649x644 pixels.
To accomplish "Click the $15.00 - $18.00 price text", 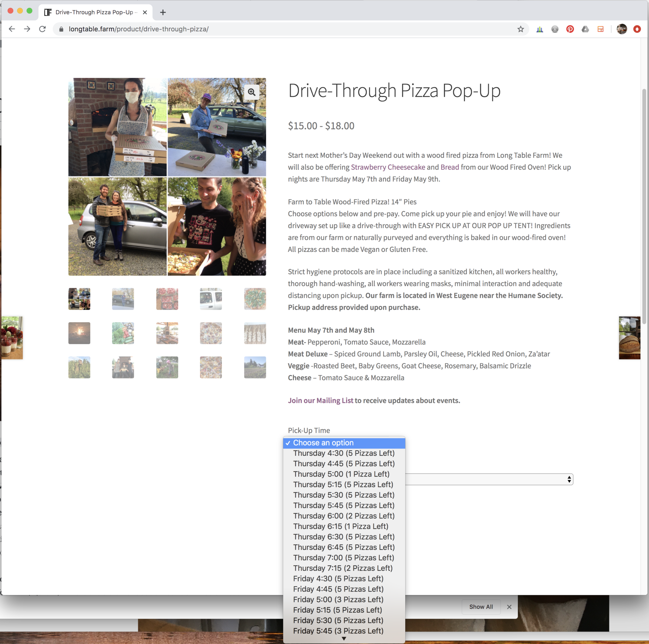I will click(321, 126).
